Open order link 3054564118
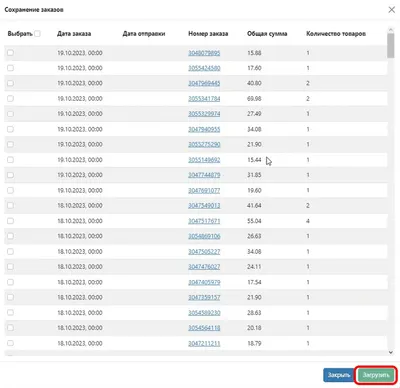The image size is (400, 388). 204,328
